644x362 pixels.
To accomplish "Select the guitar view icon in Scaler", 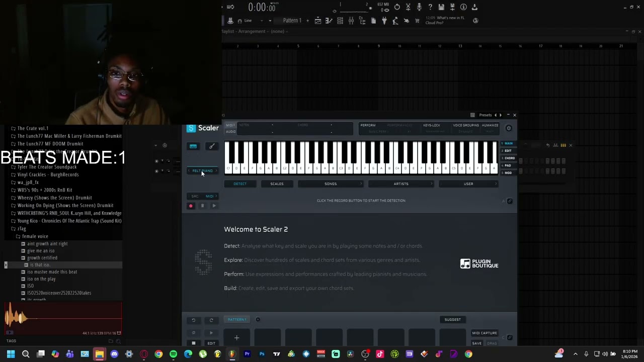I will click(x=212, y=146).
